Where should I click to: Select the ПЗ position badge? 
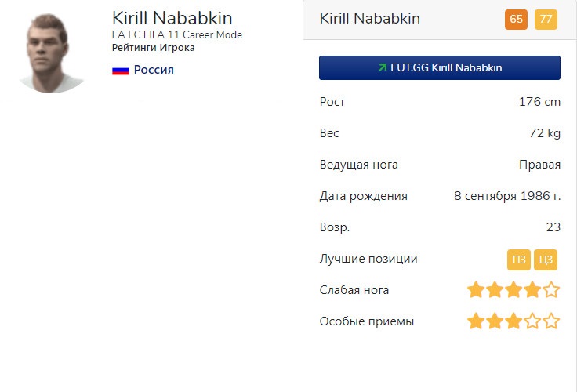[x=518, y=260]
